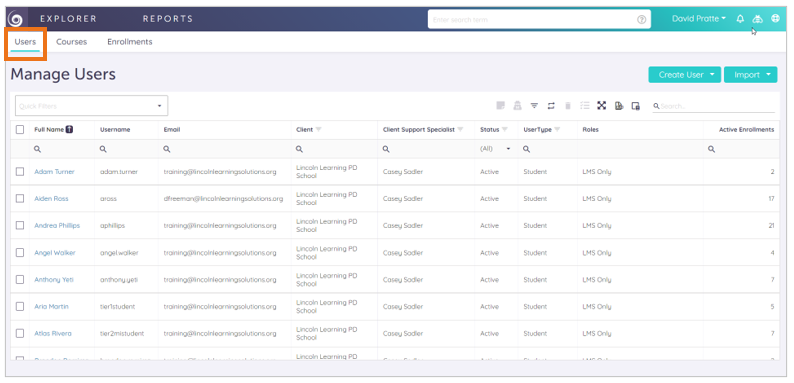
Task: Check the box for Aria Martin
Action: [x=20, y=307]
